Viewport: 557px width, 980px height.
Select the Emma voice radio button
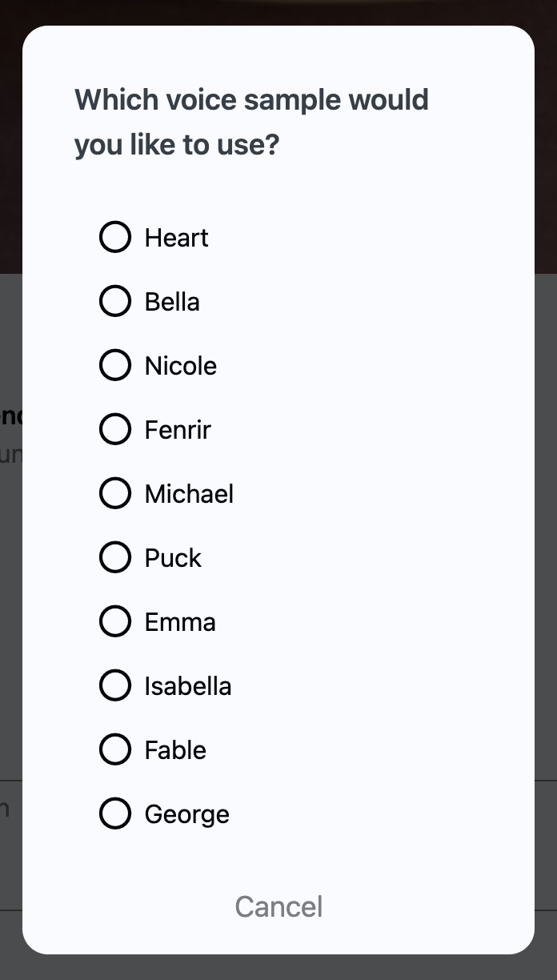click(115, 621)
